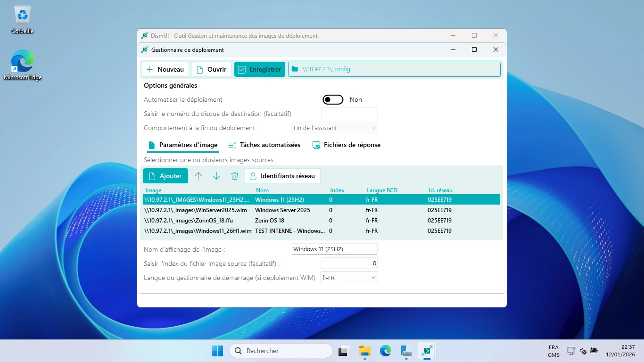Open Identifiants réseau dialog
Screen dimensions: 644x362
tap(282, 176)
